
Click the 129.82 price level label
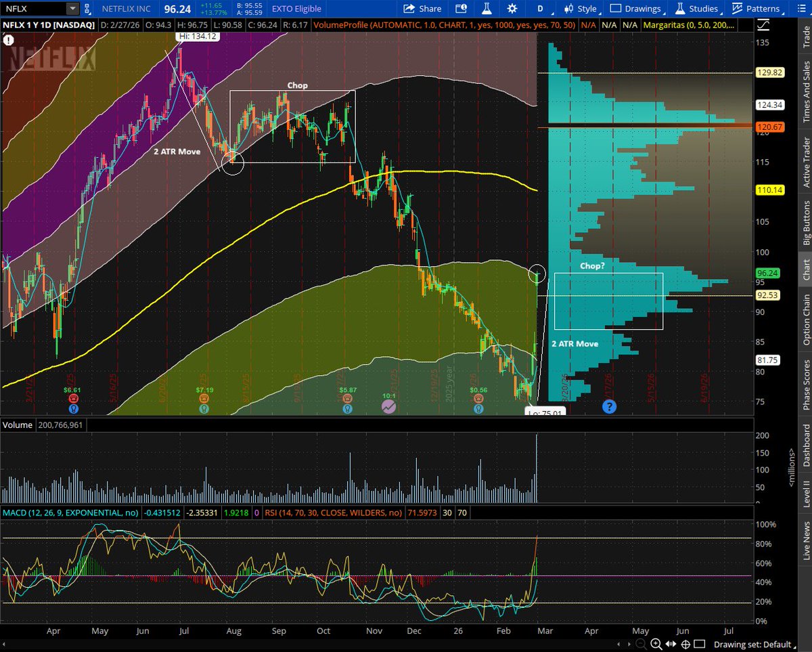771,72
